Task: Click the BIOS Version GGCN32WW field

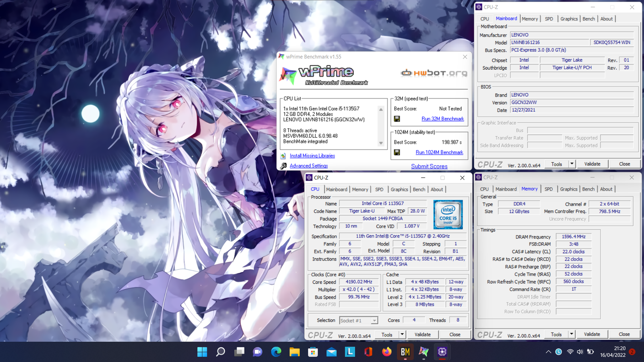Action: [x=572, y=102]
